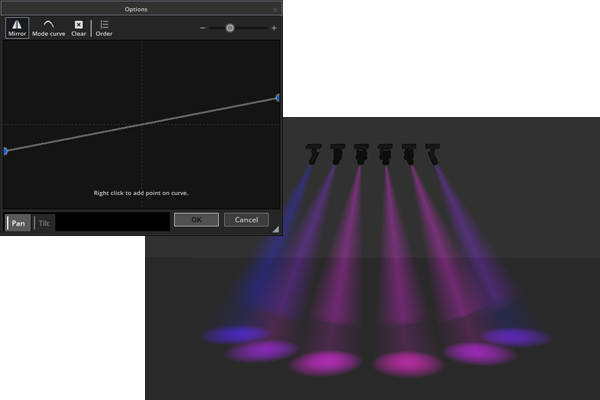
Task: Click the third fixture from the left
Action: (361, 154)
